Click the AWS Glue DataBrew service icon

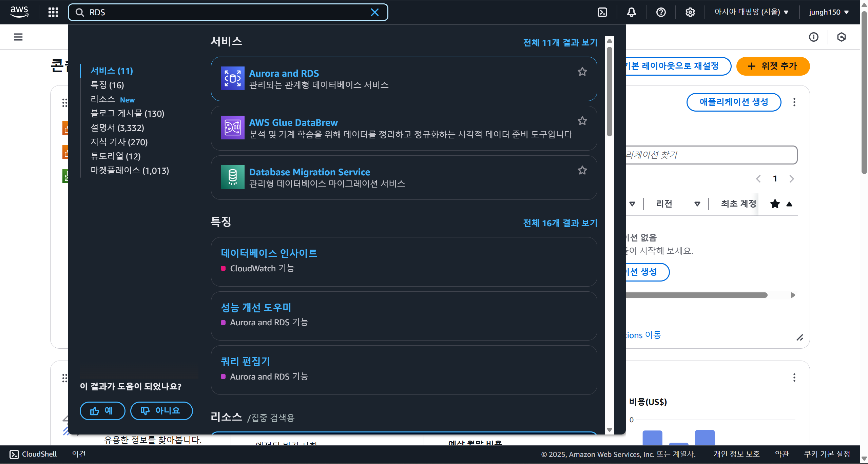pyautogui.click(x=233, y=128)
